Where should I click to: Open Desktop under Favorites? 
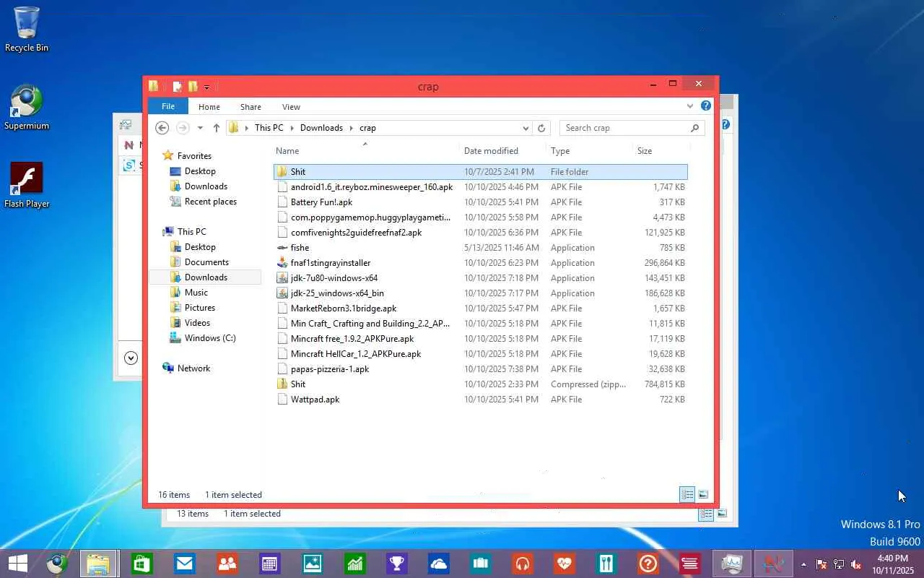[x=200, y=171]
